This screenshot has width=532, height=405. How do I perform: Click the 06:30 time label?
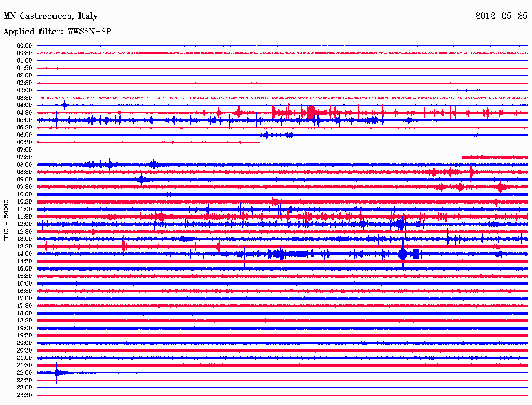click(24, 142)
